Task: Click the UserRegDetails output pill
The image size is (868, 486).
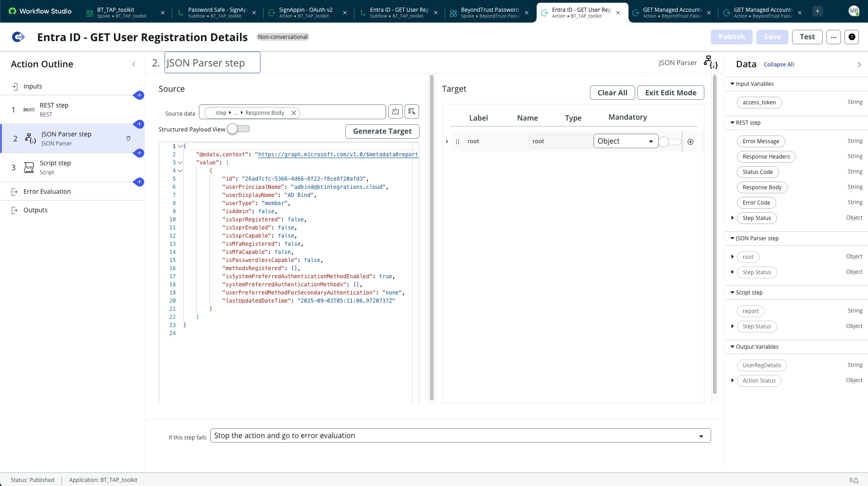Action: [x=762, y=365]
